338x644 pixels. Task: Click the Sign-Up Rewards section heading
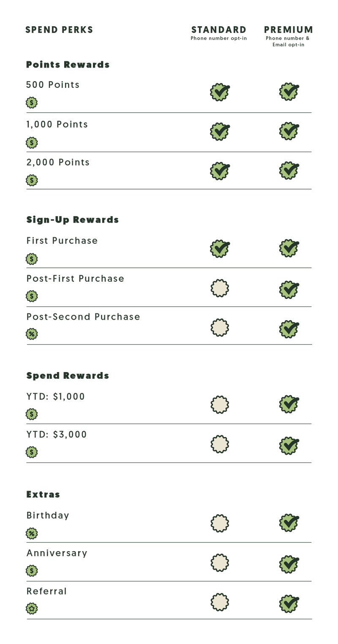pos(72,220)
